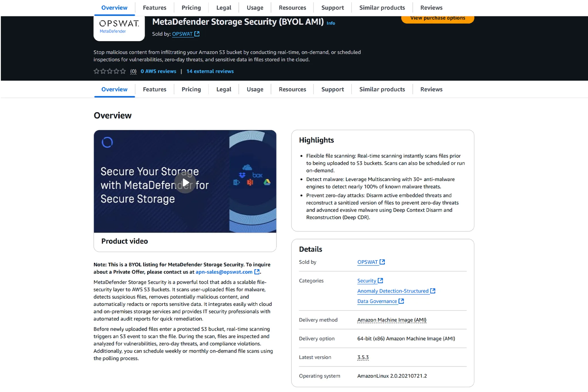Click external icon next to Anomaly Detection-Structured
588x392 pixels.
click(433, 291)
